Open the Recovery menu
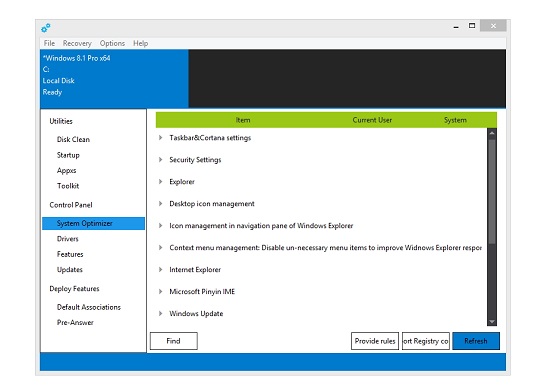The image size is (550, 391). coord(77,43)
